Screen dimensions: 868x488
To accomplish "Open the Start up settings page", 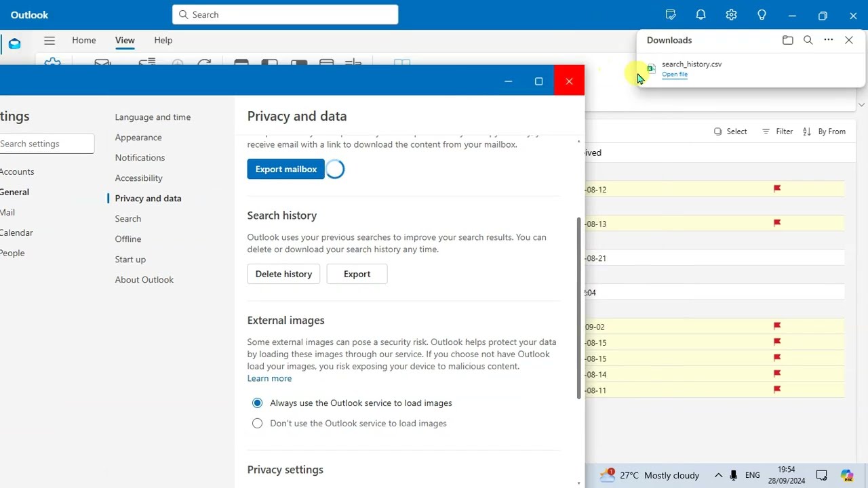I will [x=130, y=260].
